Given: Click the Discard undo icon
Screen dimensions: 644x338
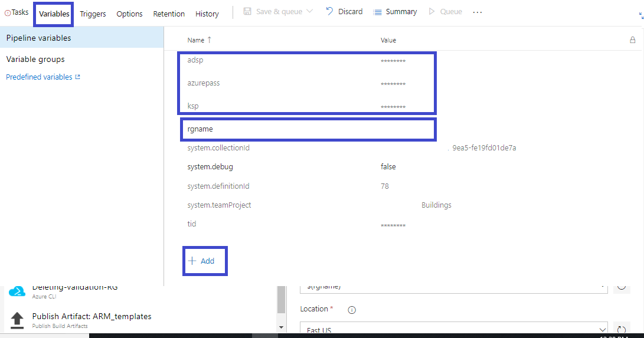Looking at the screenshot, I should click(329, 11).
